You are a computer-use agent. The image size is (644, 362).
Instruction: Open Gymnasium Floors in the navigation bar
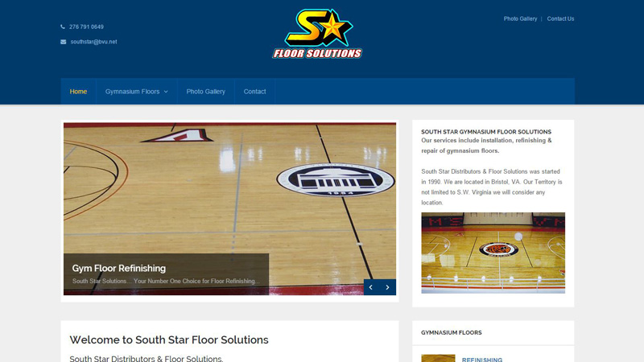coord(132,92)
